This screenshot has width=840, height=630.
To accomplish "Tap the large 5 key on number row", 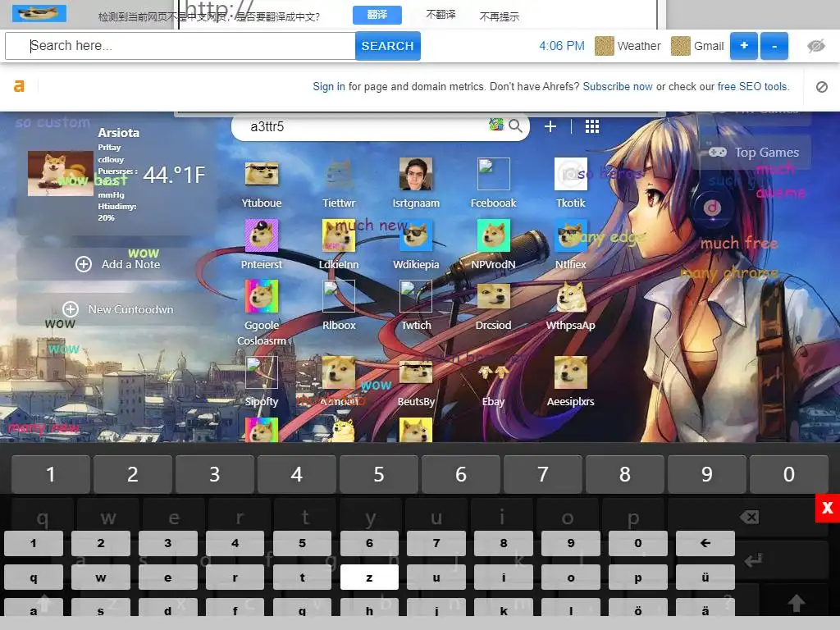I will [379, 474].
